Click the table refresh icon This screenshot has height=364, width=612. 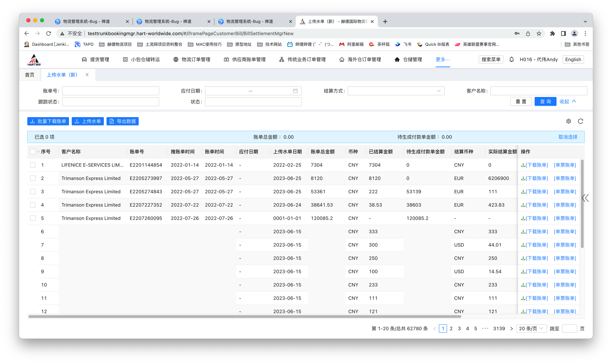point(580,121)
